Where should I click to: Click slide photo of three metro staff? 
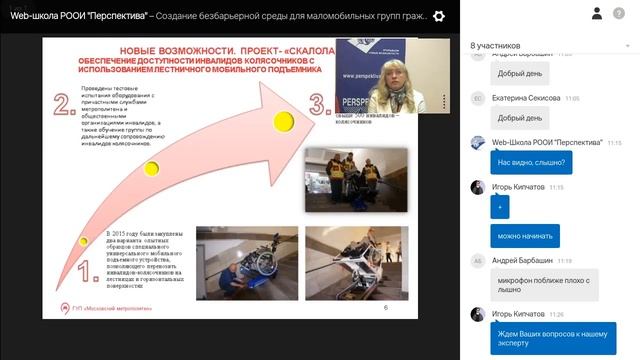(x=356, y=180)
